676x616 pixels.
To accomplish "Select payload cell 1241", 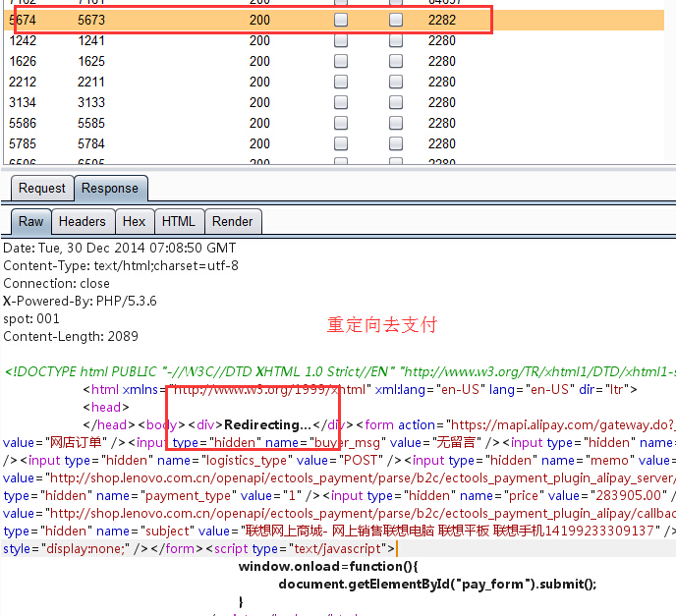I will [x=91, y=40].
